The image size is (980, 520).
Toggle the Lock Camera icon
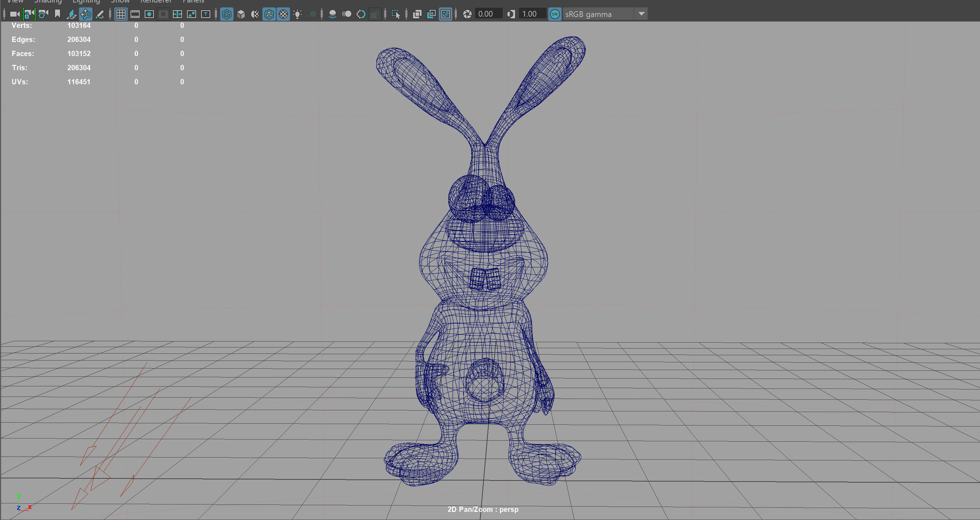pos(29,14)
